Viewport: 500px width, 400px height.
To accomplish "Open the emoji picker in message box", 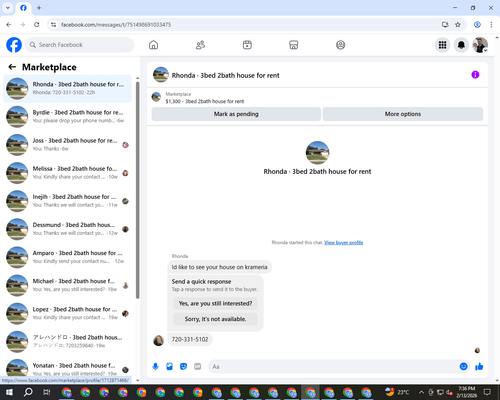I will tap(463, 367).
